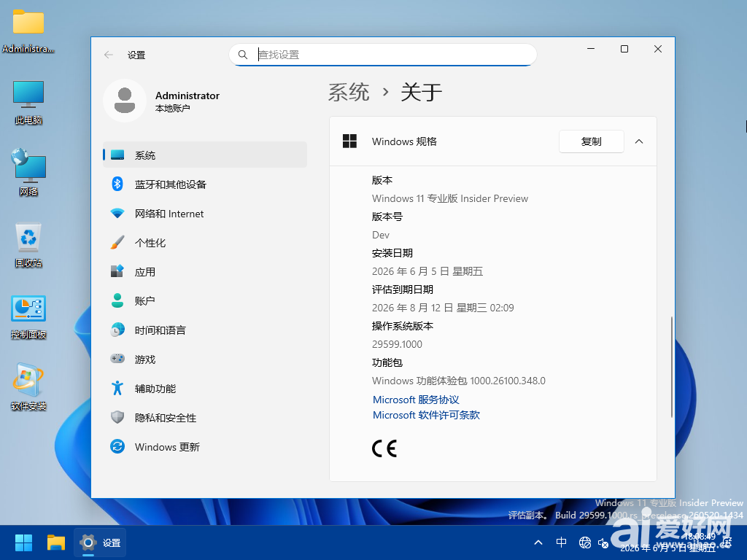Click the muted volume tray icon
The width and height of the screenshot is (747, 560).
(x=603, y=542)
